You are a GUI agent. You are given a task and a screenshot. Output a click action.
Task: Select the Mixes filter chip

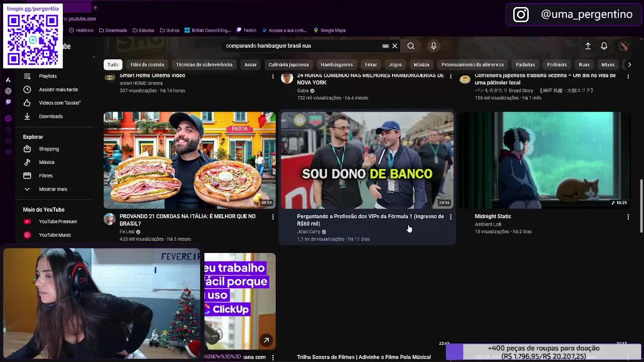(x=608, y=64)
